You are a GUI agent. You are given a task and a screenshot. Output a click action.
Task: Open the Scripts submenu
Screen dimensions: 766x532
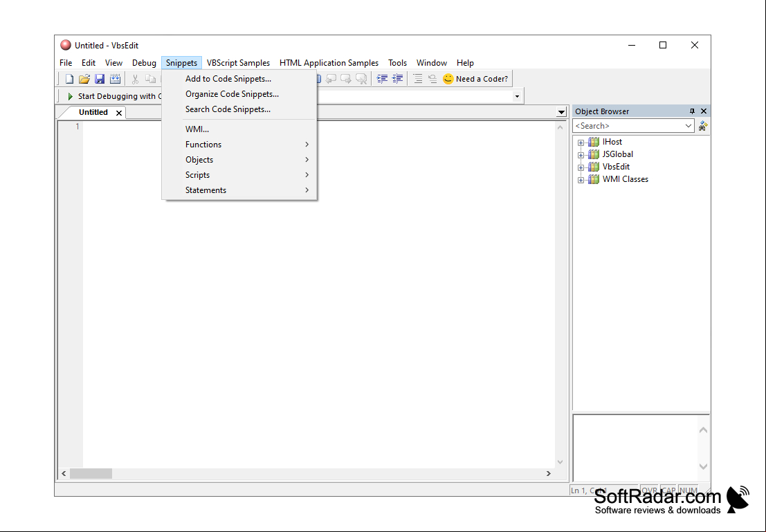pos(239,174)
